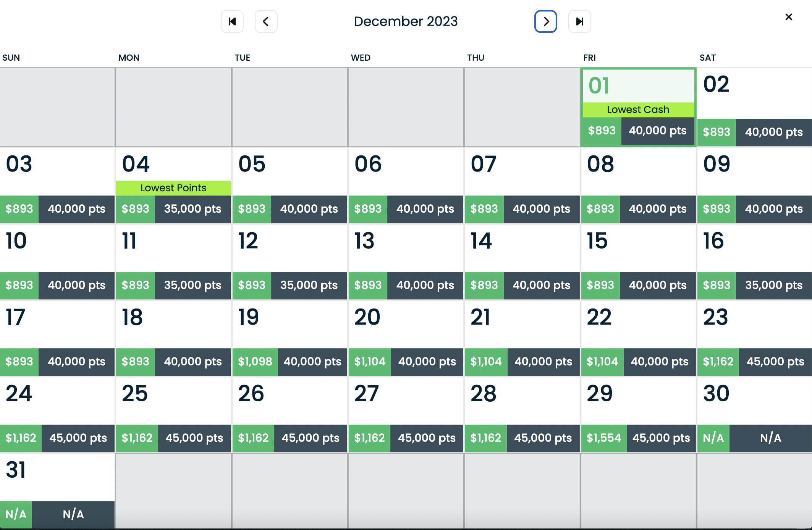Select the 35,000 pts fare on December 12
Screen dimensions: 812x530
coord(309,285)
